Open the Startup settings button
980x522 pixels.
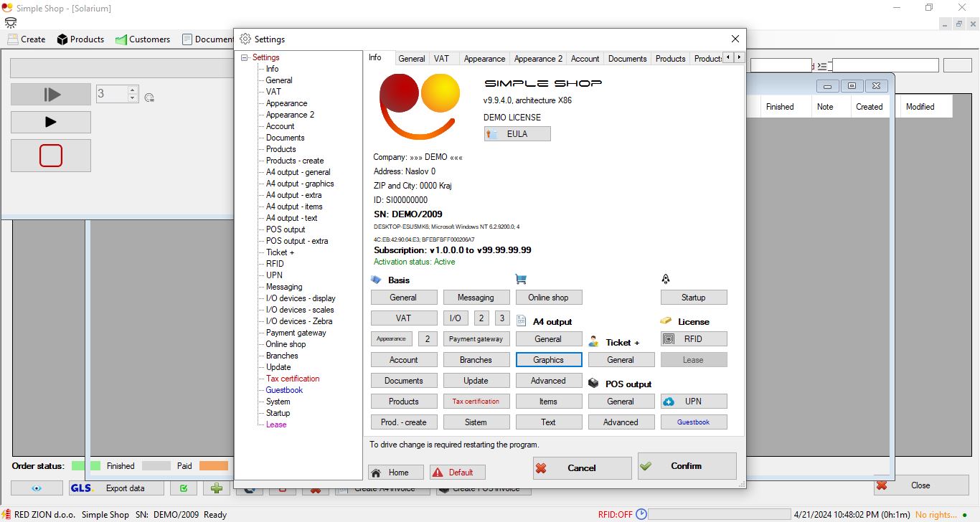[694, 298]
